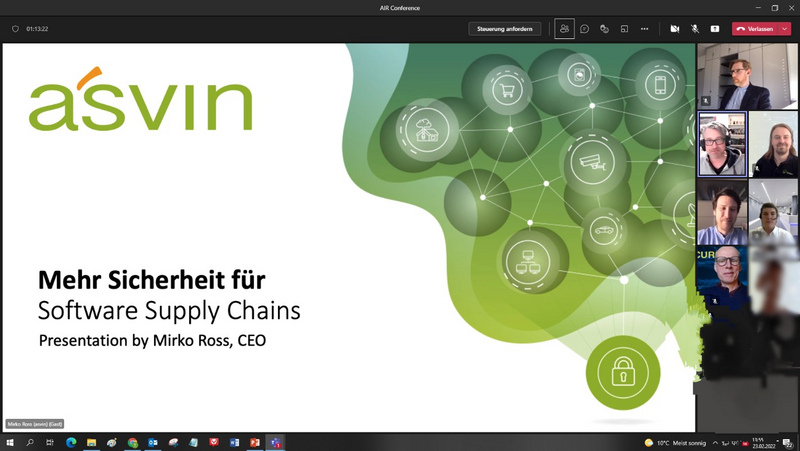
Task: Click the shared presentation slide
Action: coord(349,238)
